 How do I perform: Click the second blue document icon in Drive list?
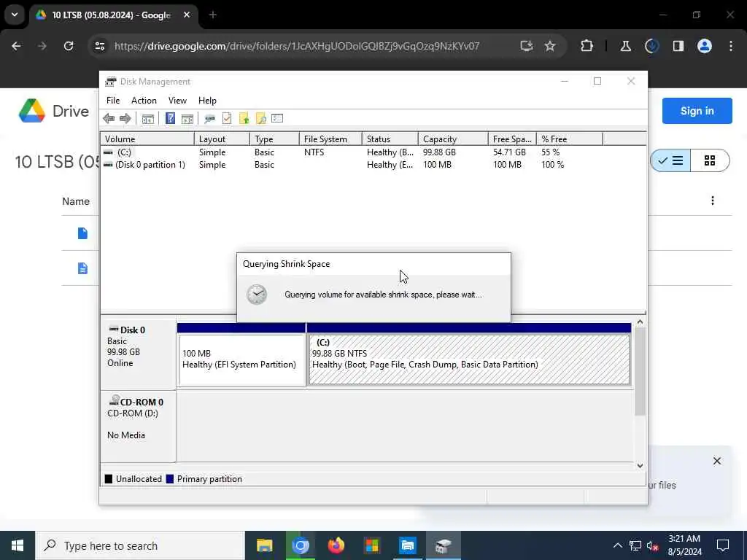(x=83, y=268)
